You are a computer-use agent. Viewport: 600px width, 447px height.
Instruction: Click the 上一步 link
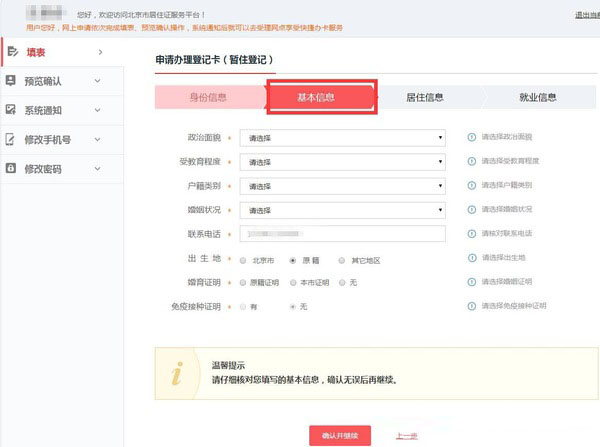pos(406,435)
